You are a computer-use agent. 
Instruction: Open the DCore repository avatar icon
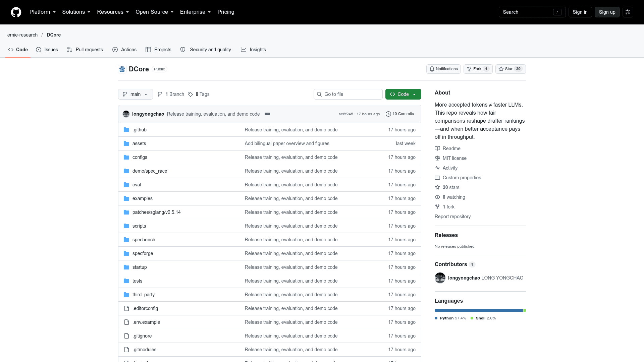(x=122, y=69)
